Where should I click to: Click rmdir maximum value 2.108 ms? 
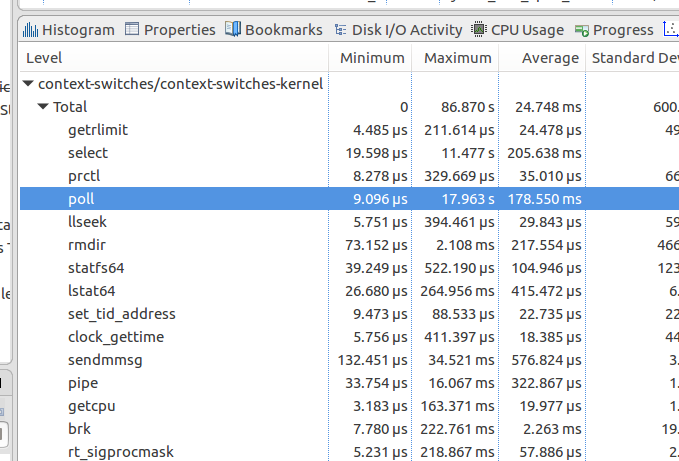pyautogui.click(x=465, y=245)
